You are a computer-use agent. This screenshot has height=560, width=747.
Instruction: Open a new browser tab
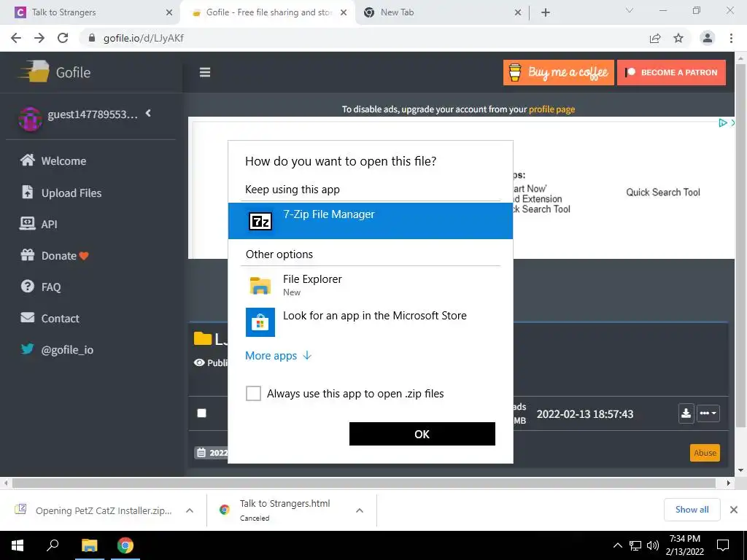pyautogui.click(x=546, y=13)
